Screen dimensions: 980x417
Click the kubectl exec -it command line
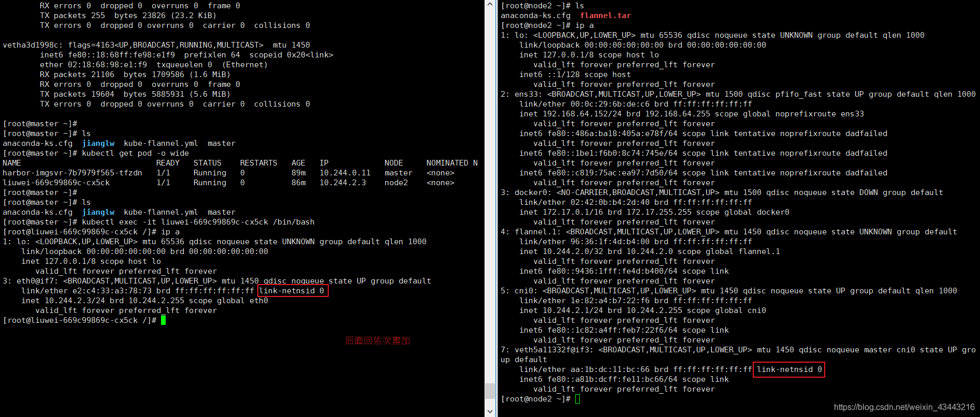pyautogui.click(x=198, y=222)
